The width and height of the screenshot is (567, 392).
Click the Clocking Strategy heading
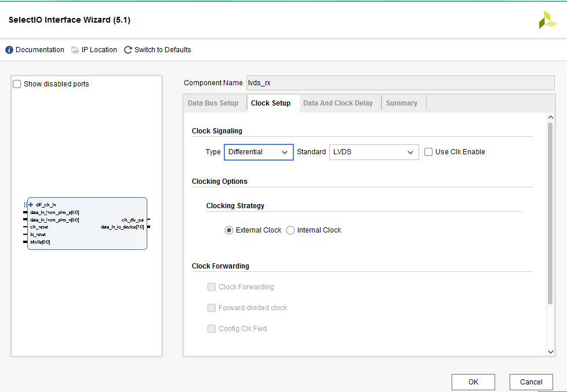click(x=235, y=206)
